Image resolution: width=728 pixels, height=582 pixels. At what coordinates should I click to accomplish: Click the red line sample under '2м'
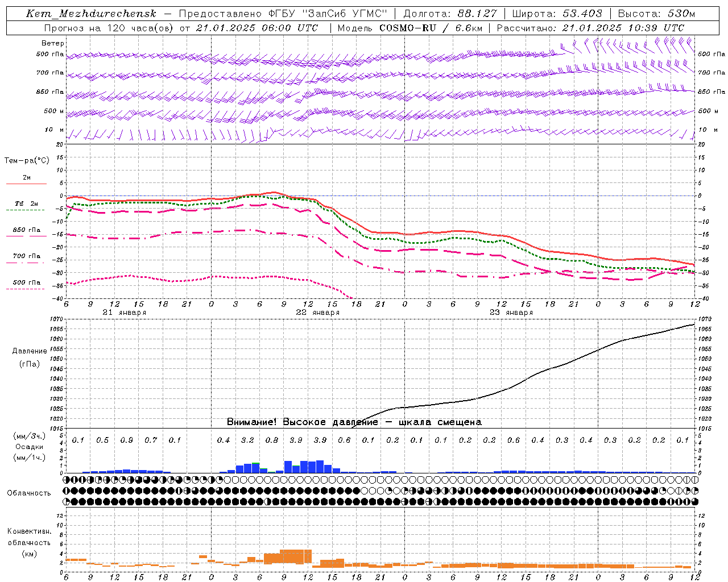[x=26, y=184]
